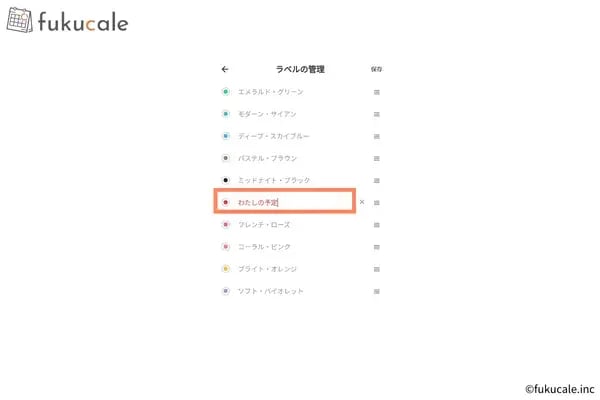This screenshot has width=600, height=400.
Task: Click reorder handle on わたしの予定 row
Action: (377, 203)
